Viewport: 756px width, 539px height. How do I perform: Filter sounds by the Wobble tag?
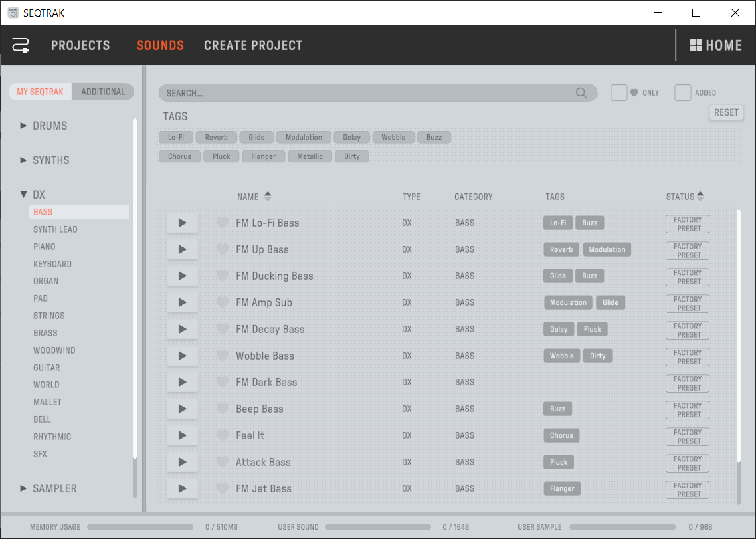tap(393, 137)
